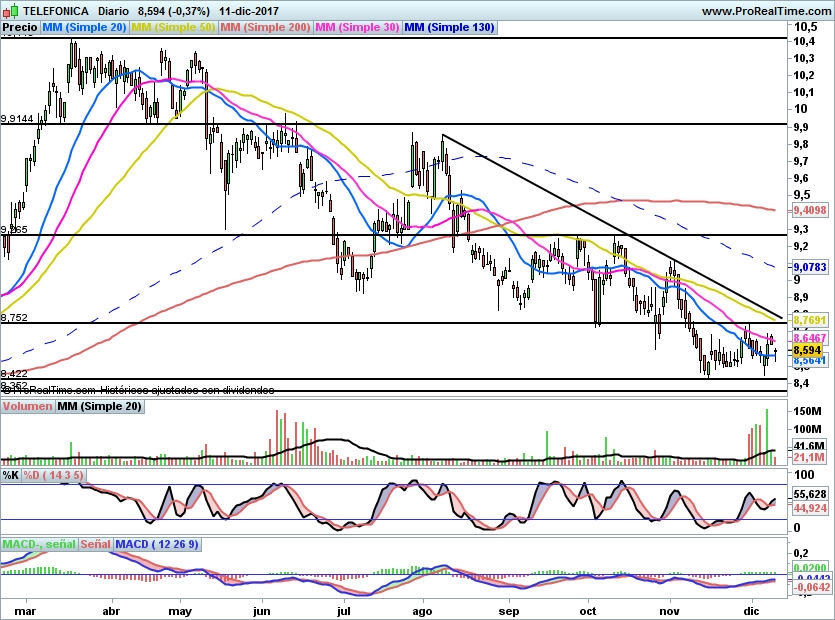Click the TELEFONICA ticker title
This screenshot has width=835, height=620.
[x=56, y=11]
